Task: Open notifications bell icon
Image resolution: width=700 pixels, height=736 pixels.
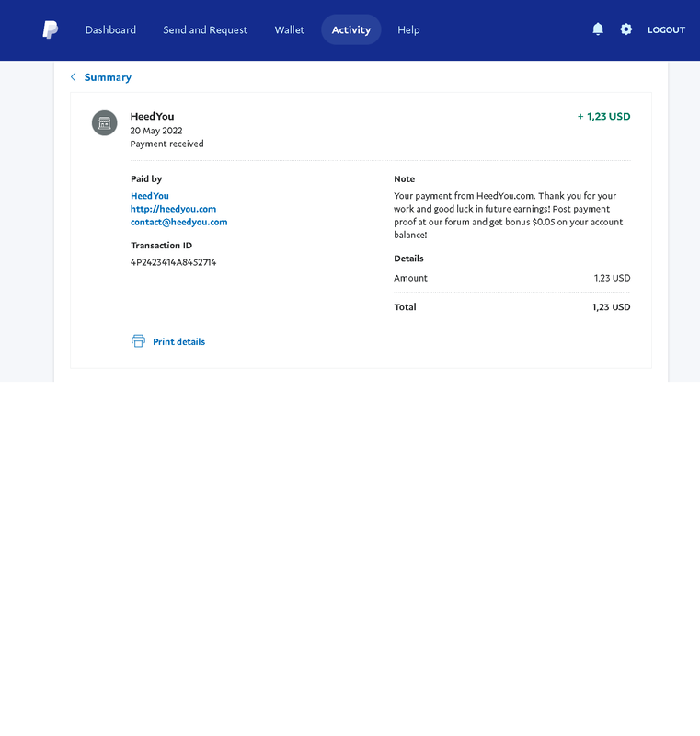Action: click(598, 29)
